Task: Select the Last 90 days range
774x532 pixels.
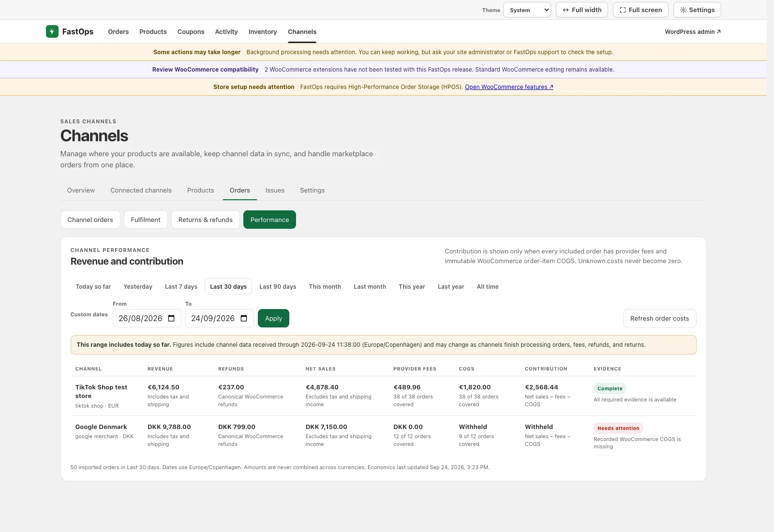Action: click(278, 287)
